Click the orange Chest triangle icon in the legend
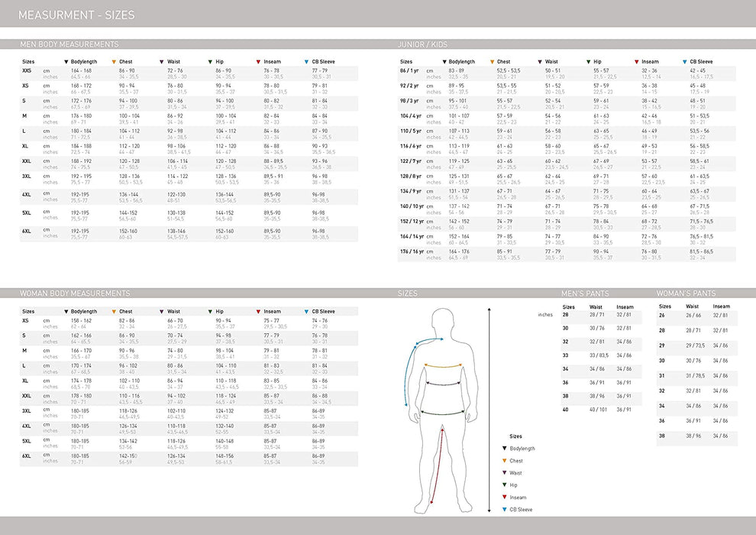This screenshot has width=756, height=535. point(505,461)
